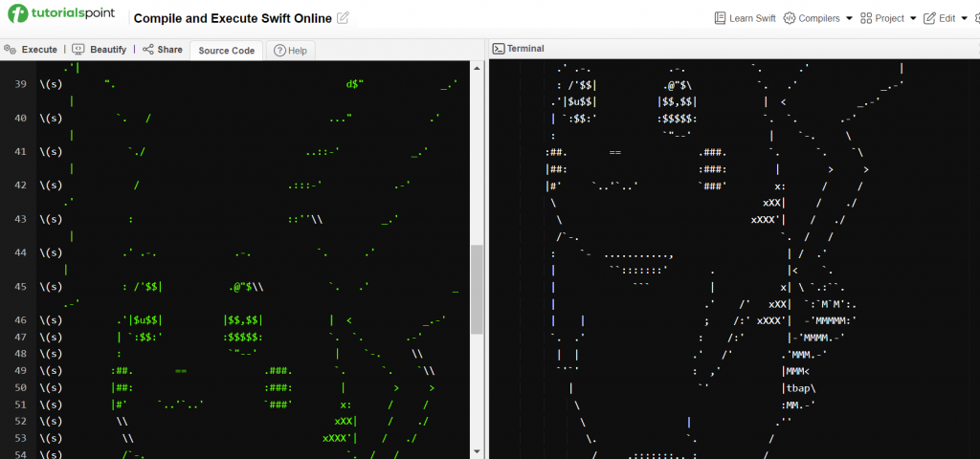Click the Execute button
Viewport: 980px width, 459px height.
click(31, 50)
